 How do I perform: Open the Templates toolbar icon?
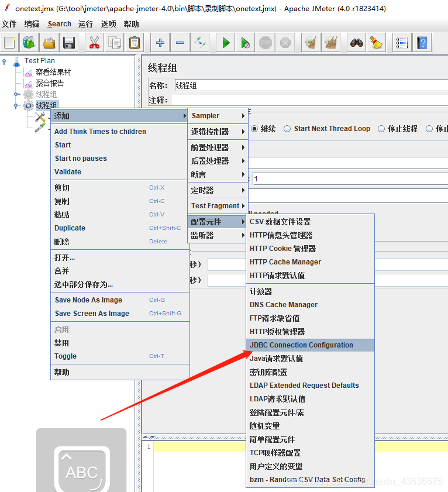point(29,42)
